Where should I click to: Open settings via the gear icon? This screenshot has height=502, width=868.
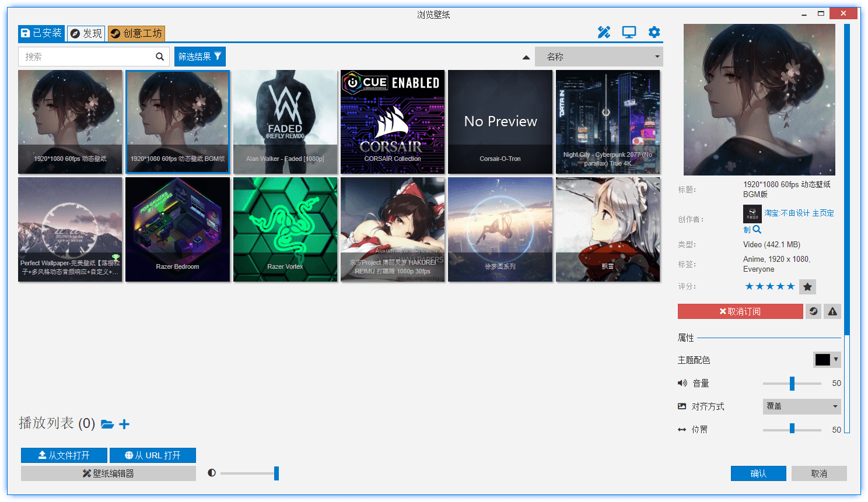654,33
